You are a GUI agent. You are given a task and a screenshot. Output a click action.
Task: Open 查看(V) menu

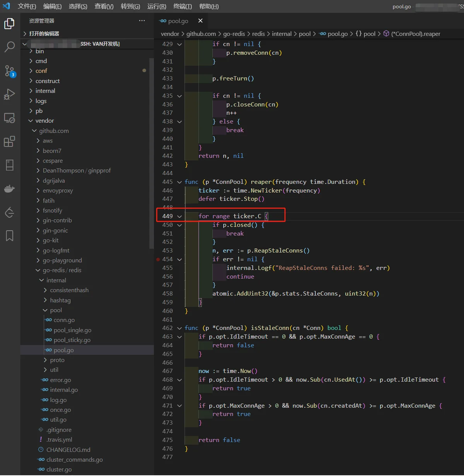coord(104,6)
